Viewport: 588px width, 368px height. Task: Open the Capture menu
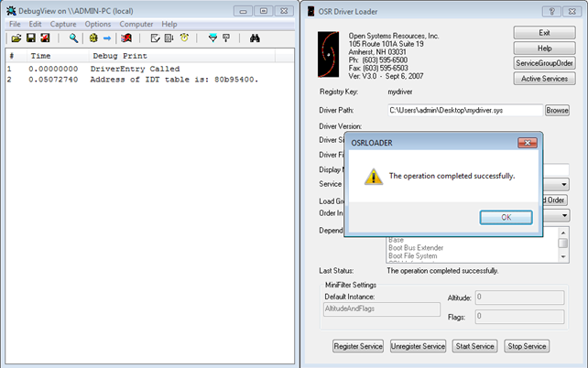coord(63,23)
